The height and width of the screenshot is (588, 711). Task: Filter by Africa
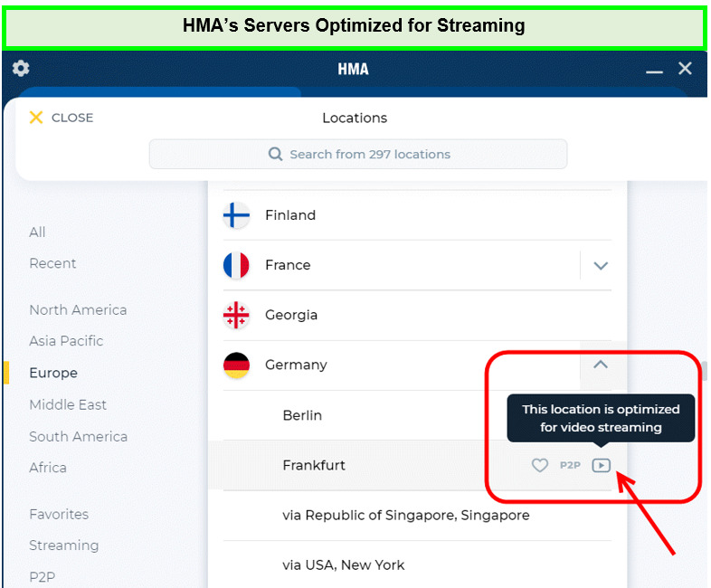(48, 468)
